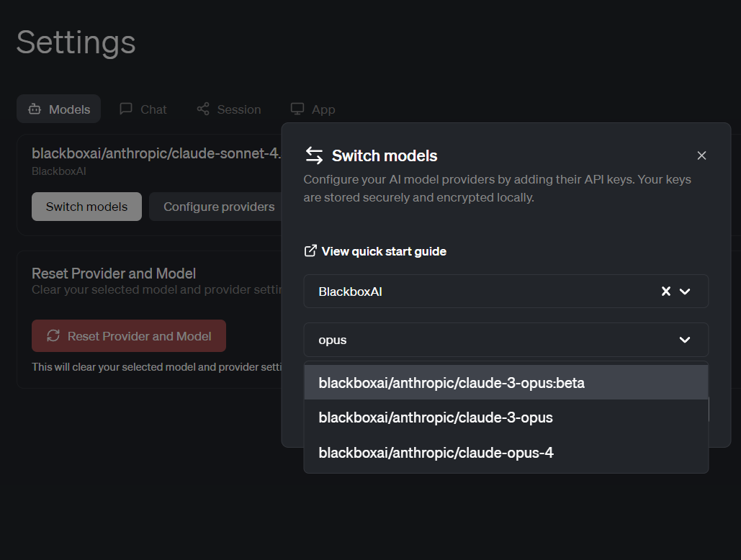The image size is (741, 560).
Task: Click the share nodes Session icon
Action: pyautogui.click(x=203, y=109)
